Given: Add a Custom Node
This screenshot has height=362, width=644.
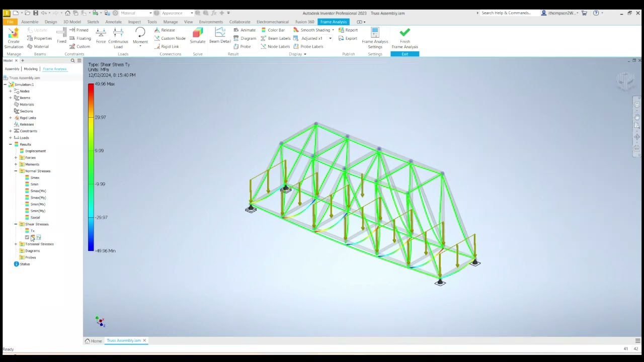Looking at the screenshot, I should pos(170,38).
